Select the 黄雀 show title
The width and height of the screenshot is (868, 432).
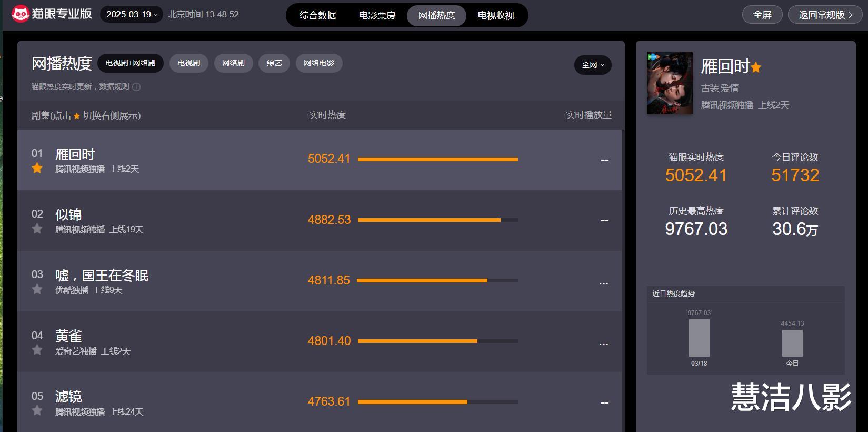click(68, 336)
